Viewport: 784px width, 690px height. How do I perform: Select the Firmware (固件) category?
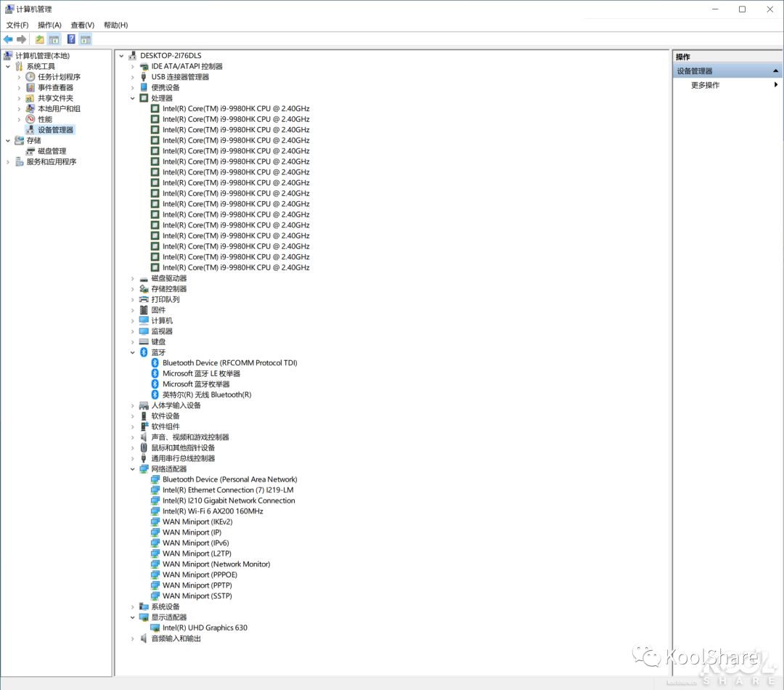[158, 310]
